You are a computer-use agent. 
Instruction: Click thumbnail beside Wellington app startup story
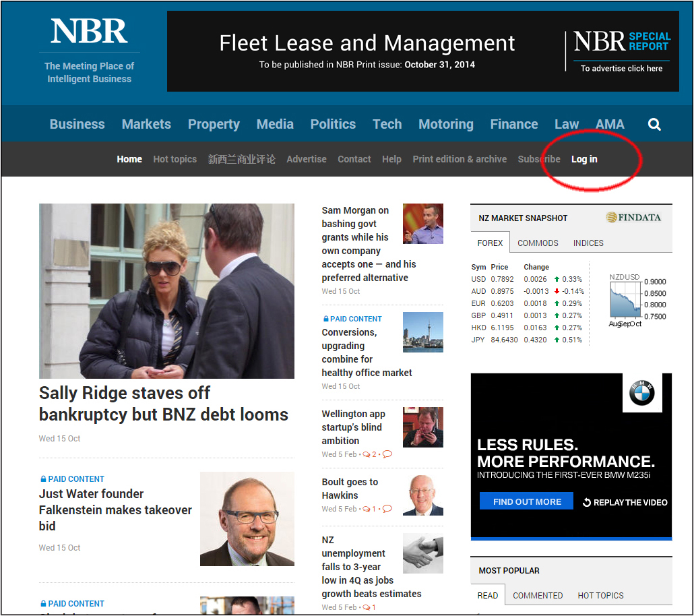click(x=422, y=427)
